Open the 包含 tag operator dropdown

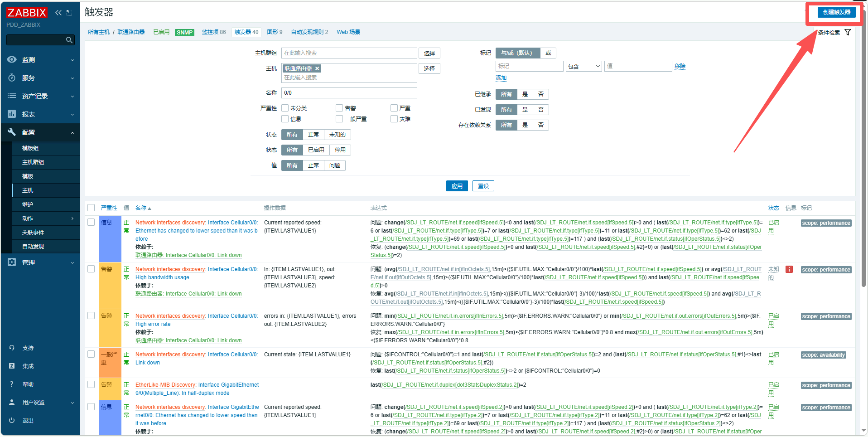583,66
